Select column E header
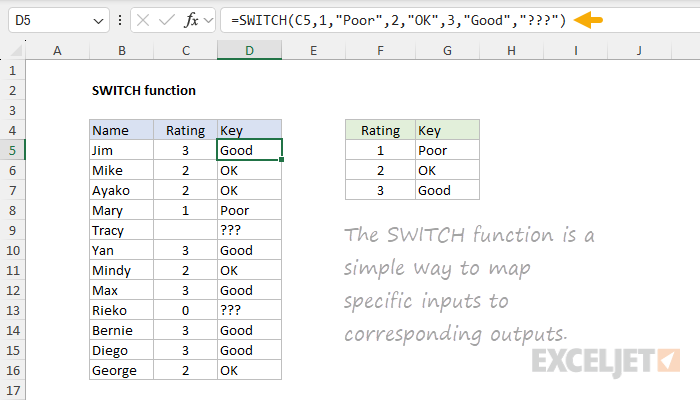Screen dimensions: 700x400 [x=313, y=50]
